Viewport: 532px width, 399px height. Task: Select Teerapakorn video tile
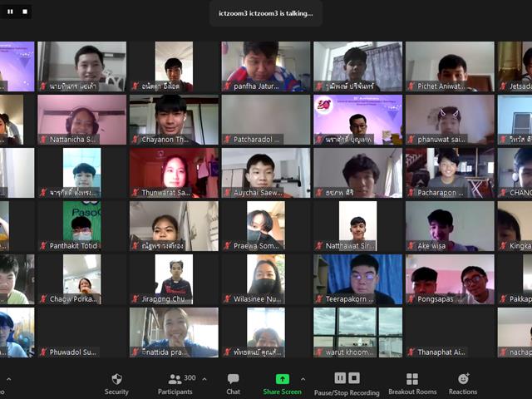click(358, 279)
